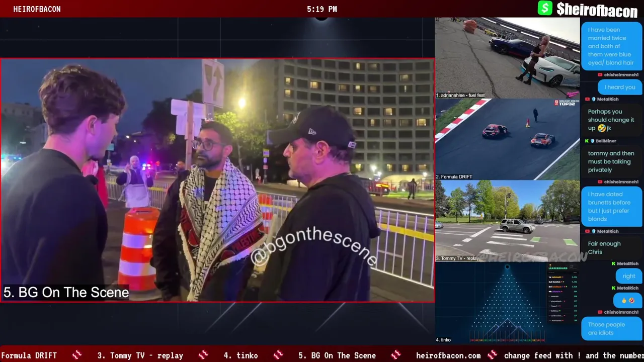
Task: Click the YouTube icon beside chisholmranch1 above 'I heard you'
Action: (600, 75)
